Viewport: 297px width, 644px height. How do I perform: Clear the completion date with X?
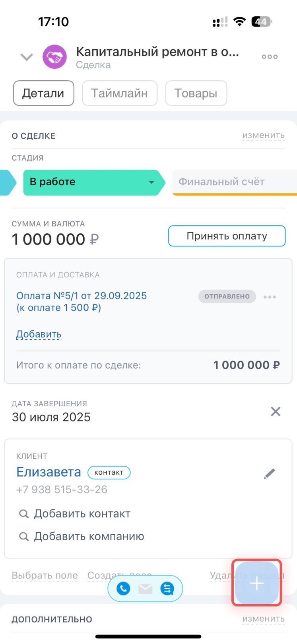(x=276, y=411)
